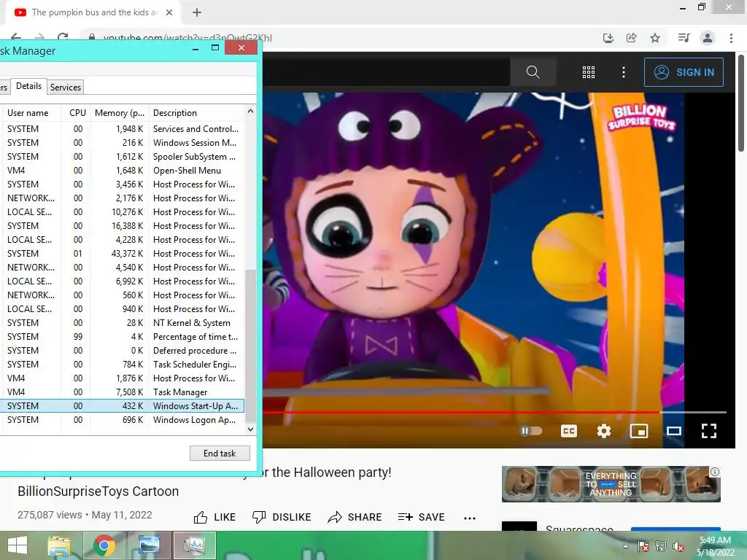Toggle the autoplay switch in the player

click(531, 431)
